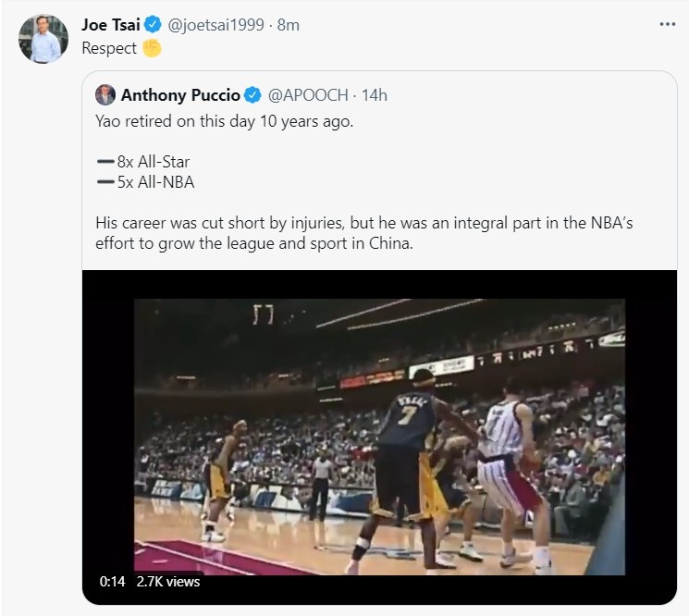The image size is (689, 616).
Task: Click the Anthony Puccio display name
Action: pos(180,95)
